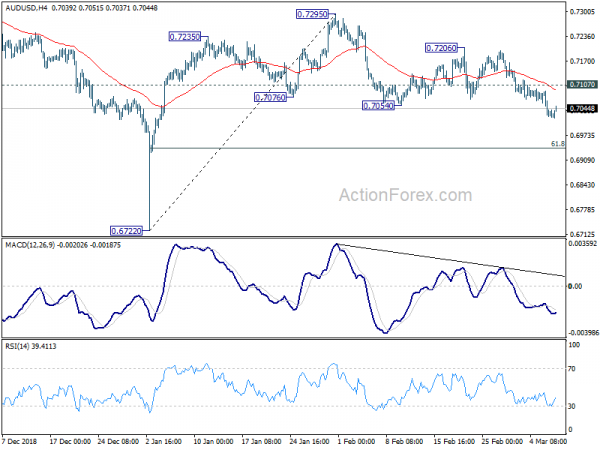Click the 0.72360 price axis value
This screenshot has width=600, height=450.
(x=582, y=36)
